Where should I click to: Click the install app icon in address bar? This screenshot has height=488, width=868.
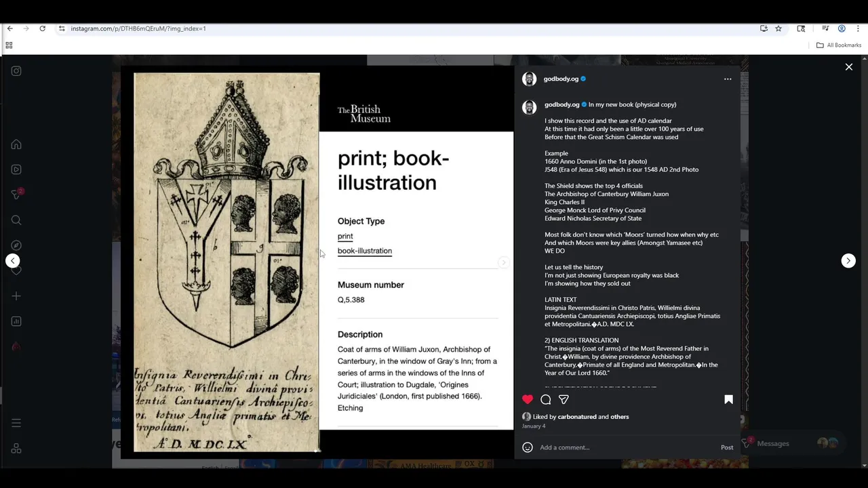pos(764,28)
